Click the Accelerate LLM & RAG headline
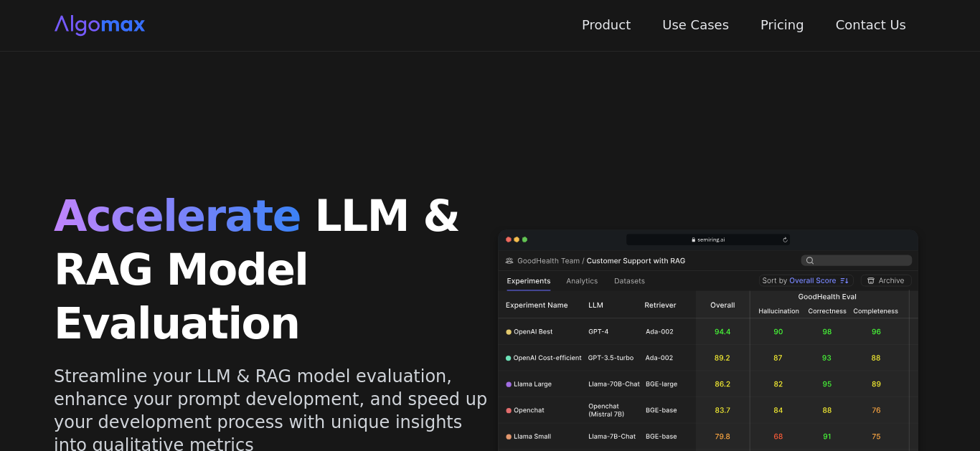The width and height of the screenshot is (980, 451). point(257,270)
